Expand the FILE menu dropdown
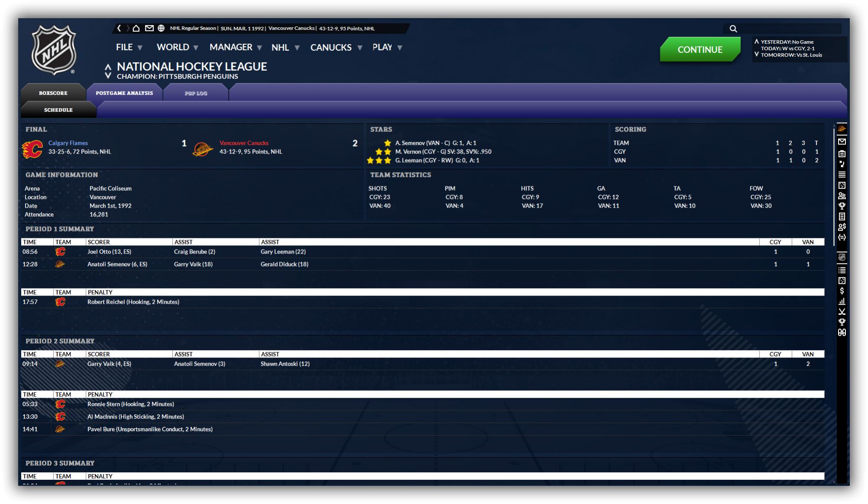Screen dimensions: 868x504 [x=129, y=47]
